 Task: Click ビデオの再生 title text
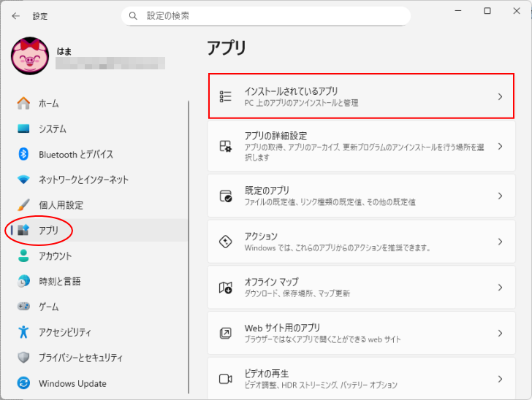[x=267, y=374]
